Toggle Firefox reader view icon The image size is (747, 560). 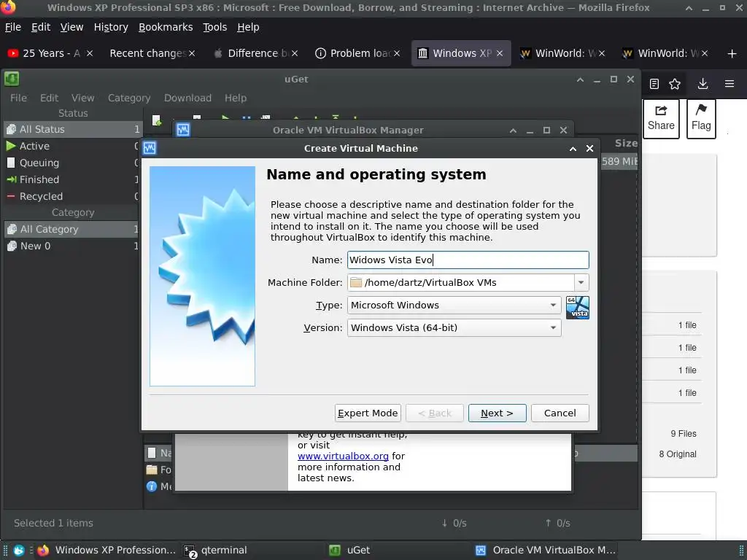coord(654,84)
